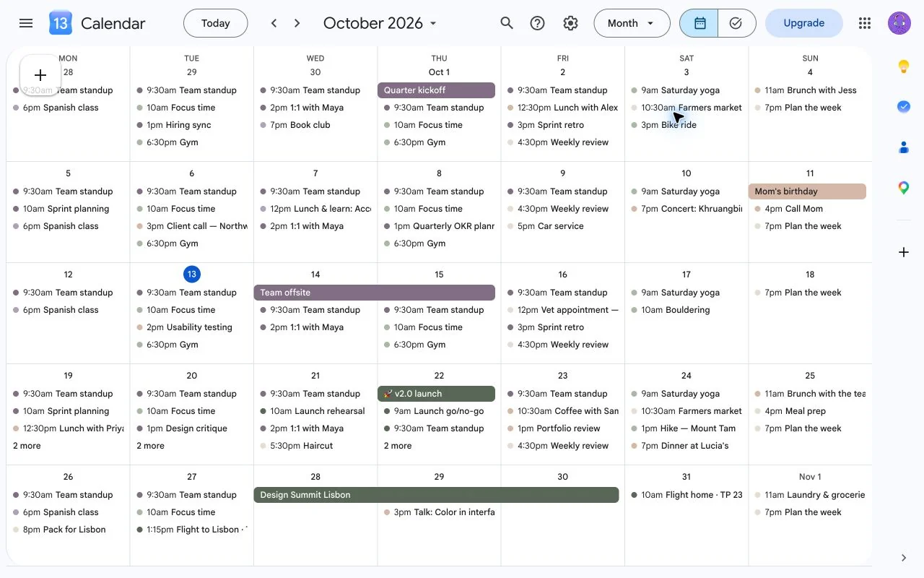Open the Maps side panel icon

click(x=903, y=188)
